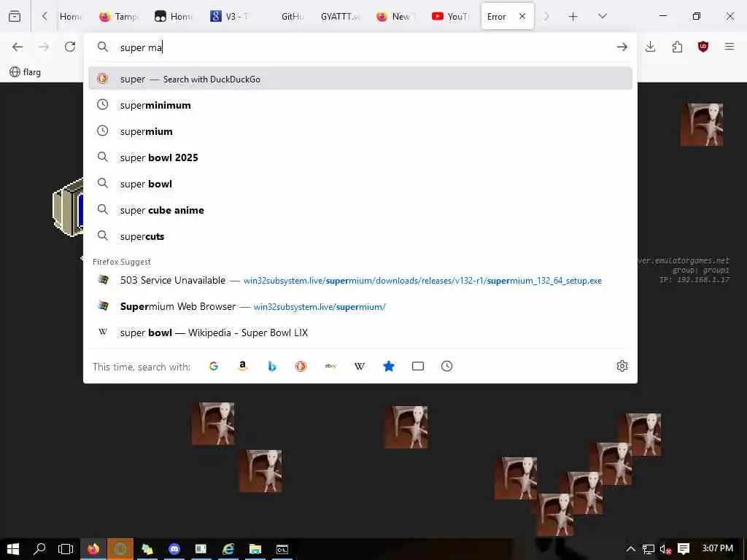747x560 pixels.
Task: Show hidden system tray icons
Action: click(x=631, y=549)
